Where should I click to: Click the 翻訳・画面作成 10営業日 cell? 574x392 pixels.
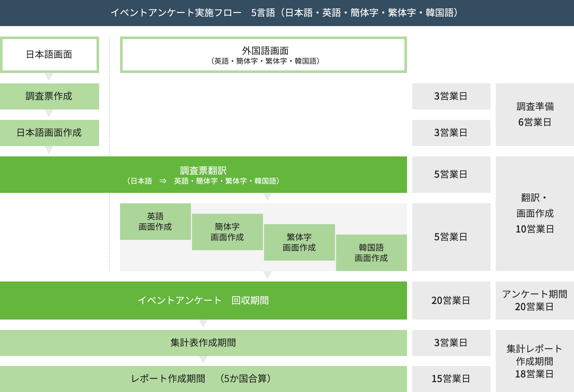[x=535, y=213]
